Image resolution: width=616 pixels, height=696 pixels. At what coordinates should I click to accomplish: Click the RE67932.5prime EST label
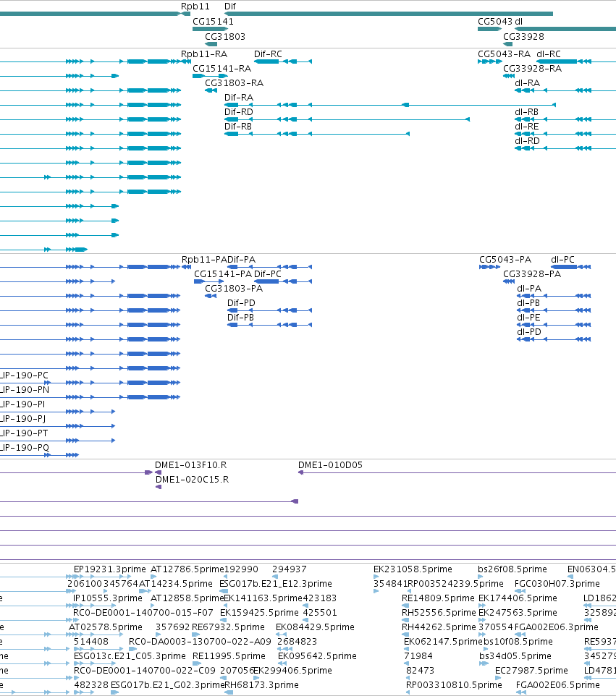point(228,627)
